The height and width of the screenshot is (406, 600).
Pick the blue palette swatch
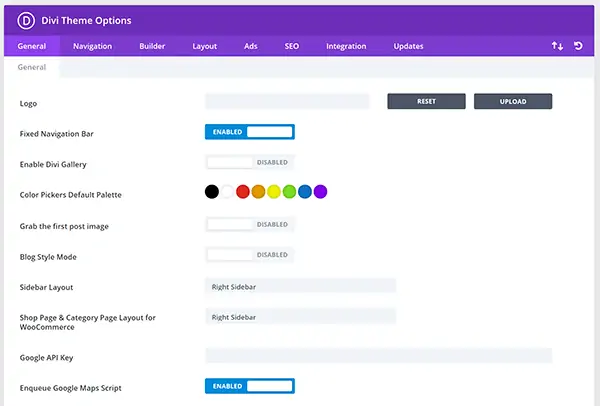tap(305, 192)
